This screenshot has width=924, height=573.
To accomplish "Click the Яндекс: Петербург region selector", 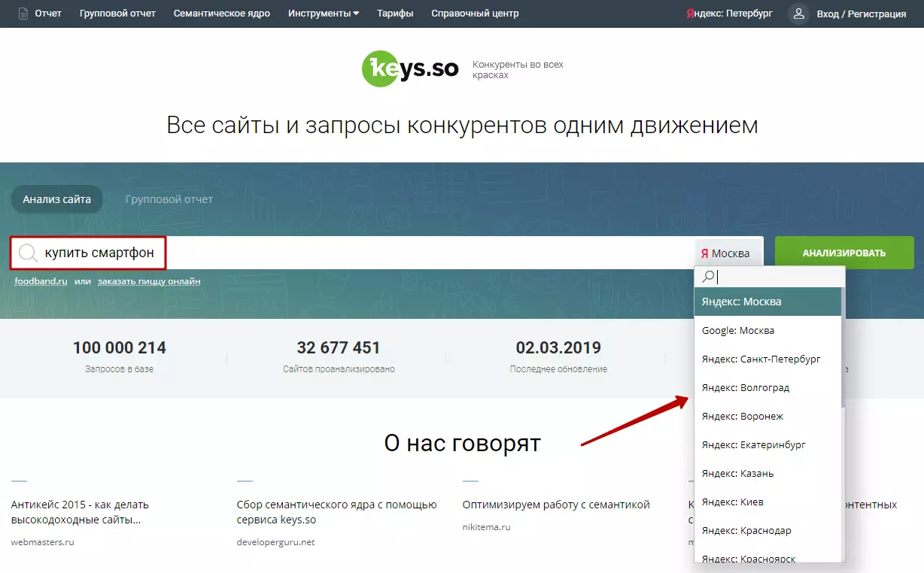I will (x=729, y=14).
